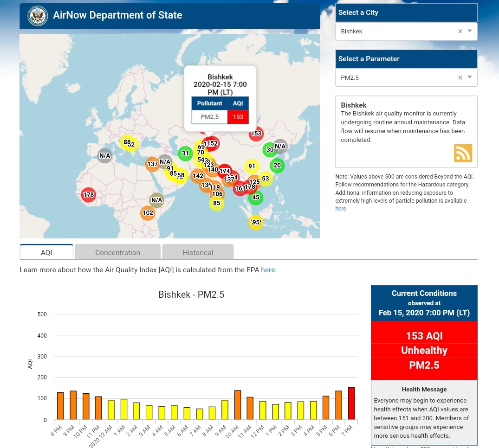Expand the Select a City dropdown arrow

(x=470, y=31)
